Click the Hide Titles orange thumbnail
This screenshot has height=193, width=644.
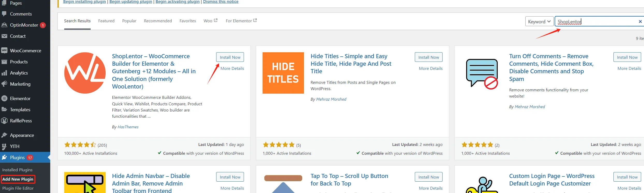[x=283, y=73]
